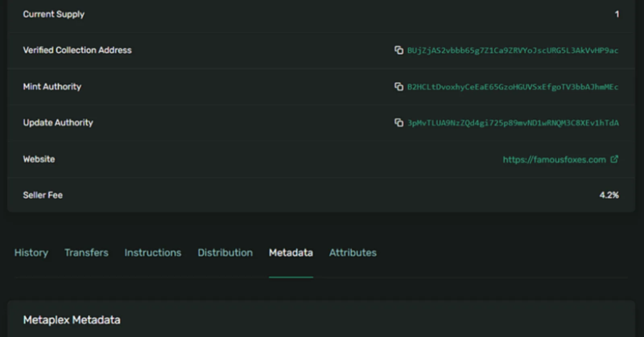644x337 pixels.
Task: Copy the Update Authority address
Action: click(x=398, y=123)
